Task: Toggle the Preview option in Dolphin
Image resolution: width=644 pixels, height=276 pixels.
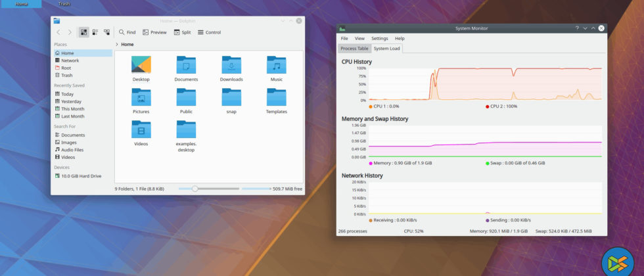Action: tap(154, 32)
